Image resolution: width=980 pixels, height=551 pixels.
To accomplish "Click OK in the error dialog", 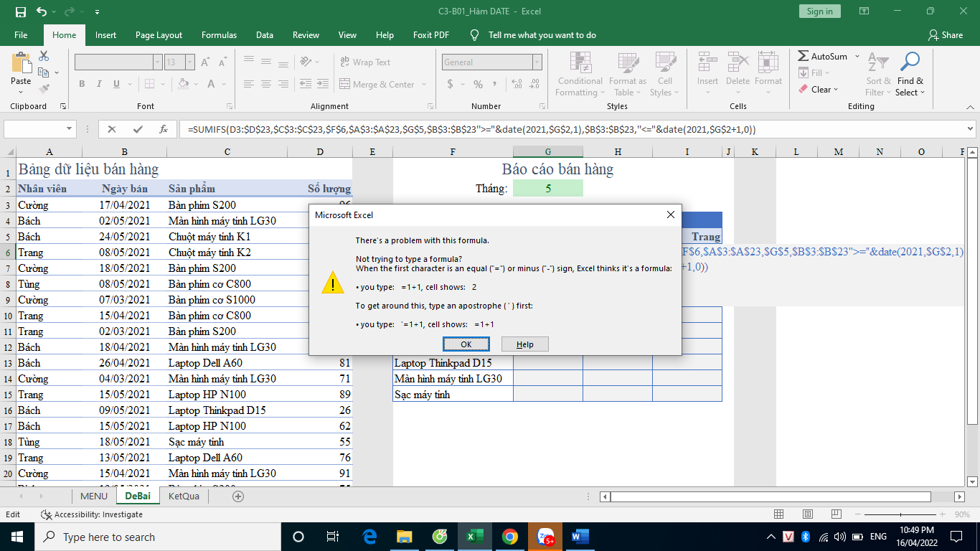I will click(x=466, y=344).
